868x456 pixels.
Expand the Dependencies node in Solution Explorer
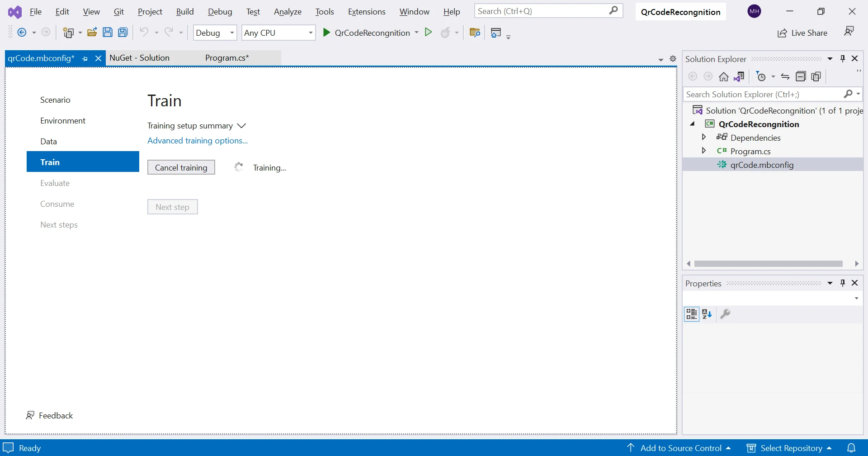pyautogui.click(x=704, y=137)
